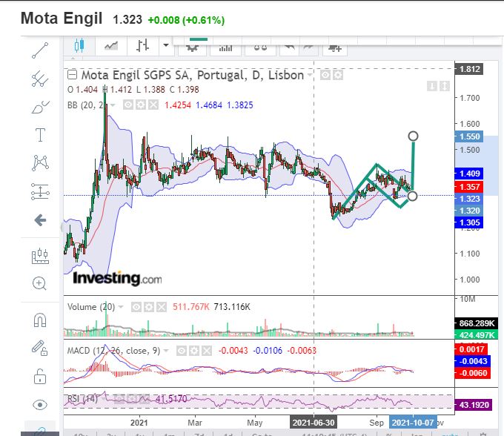Select the price range measure tool
Image resolution: width=504 pixels, height=436 pixels.
click(40, 191)
